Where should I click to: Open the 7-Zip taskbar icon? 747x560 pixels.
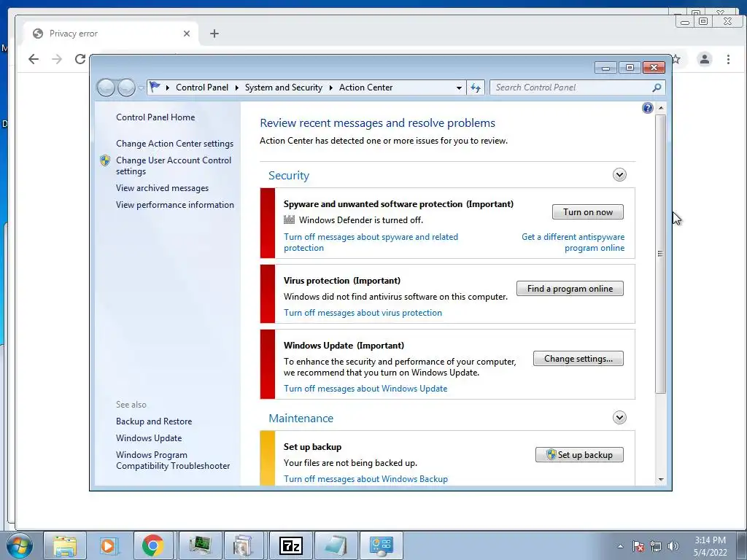click(x=291, y=545)
